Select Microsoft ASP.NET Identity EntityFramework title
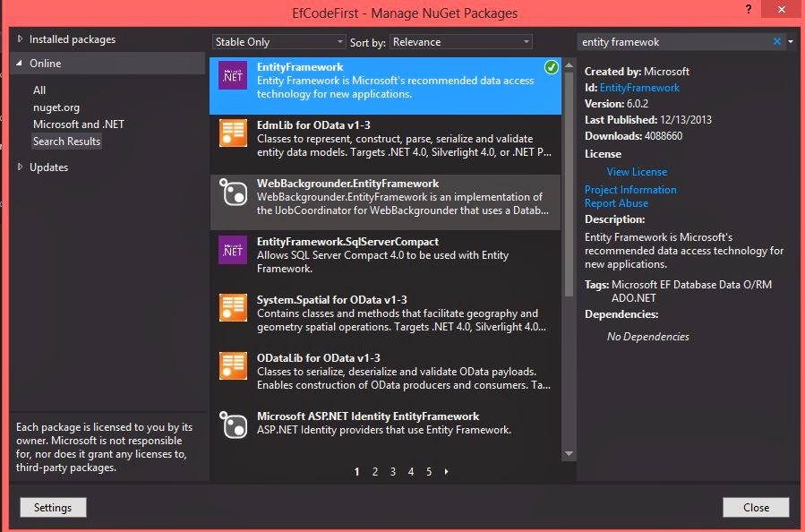The height and width of the screenshot is (532, 805). click(x=368, y=416)
